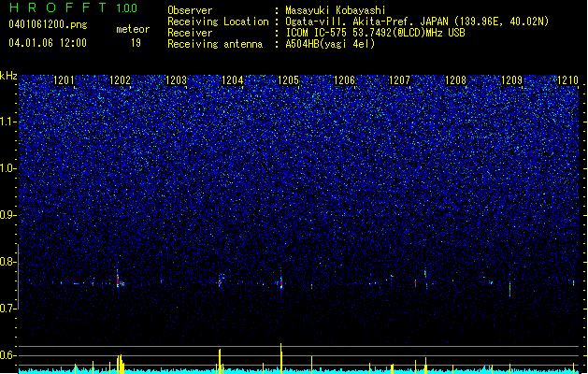
Task: Click the 1207 time marker
Action: pos(399,80)
